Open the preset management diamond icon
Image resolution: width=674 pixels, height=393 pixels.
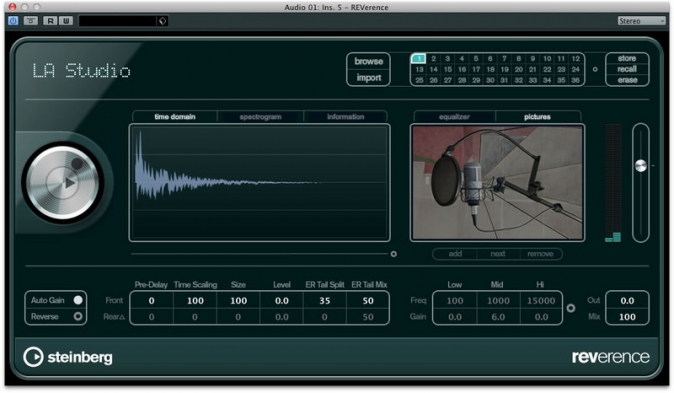click(x=162, y=21)
